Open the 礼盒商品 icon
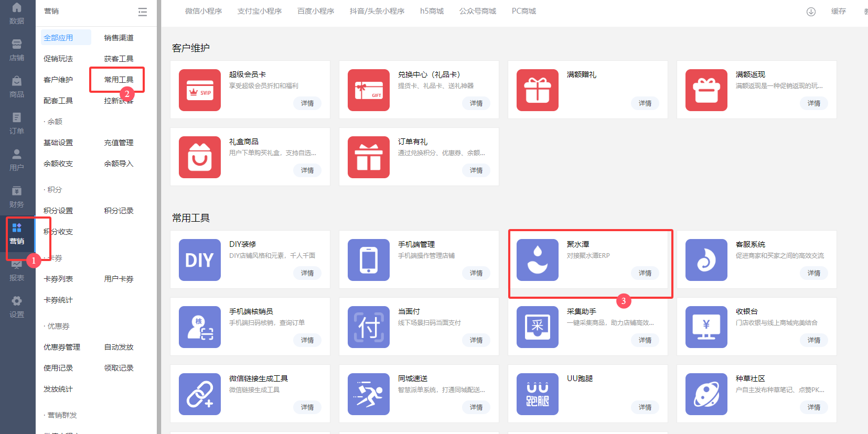Viewport: 868px width, 434px height. (x=200, y=157)
